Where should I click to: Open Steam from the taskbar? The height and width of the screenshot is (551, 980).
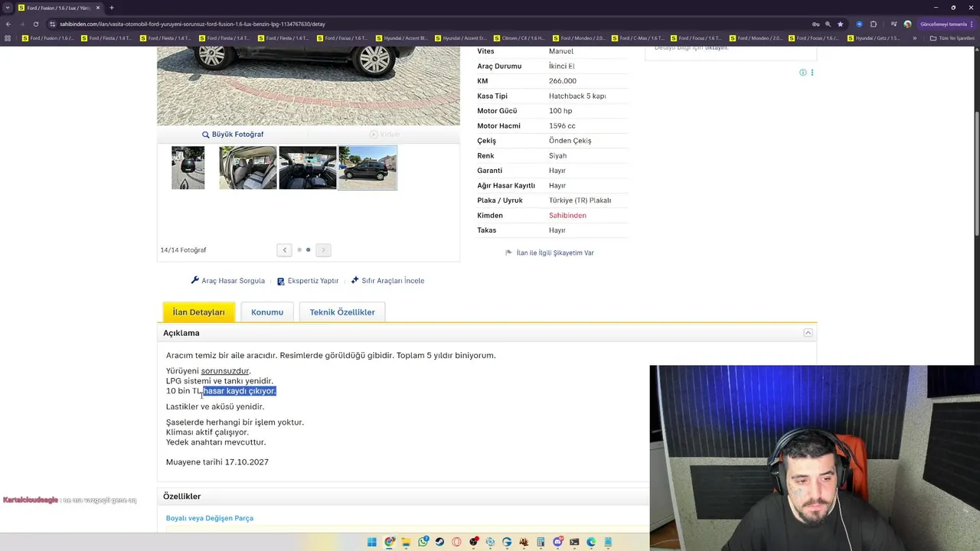[x=439, y=542]
